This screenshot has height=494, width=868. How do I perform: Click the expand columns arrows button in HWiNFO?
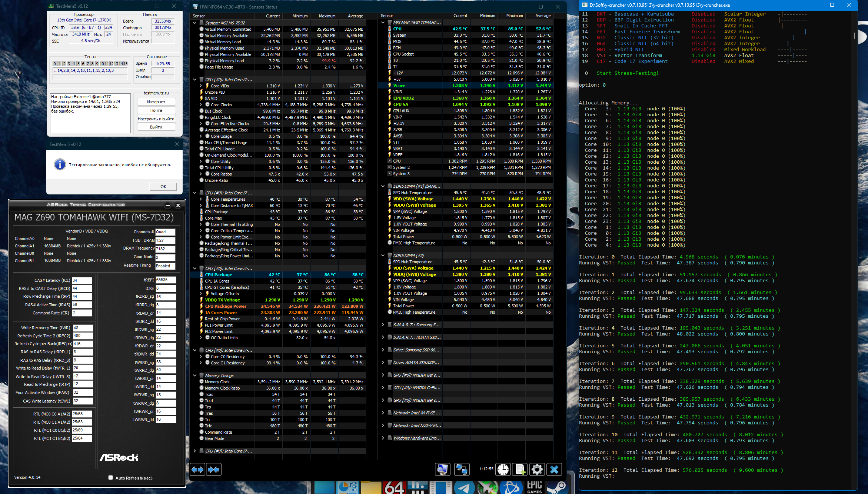tap(197, 470)
